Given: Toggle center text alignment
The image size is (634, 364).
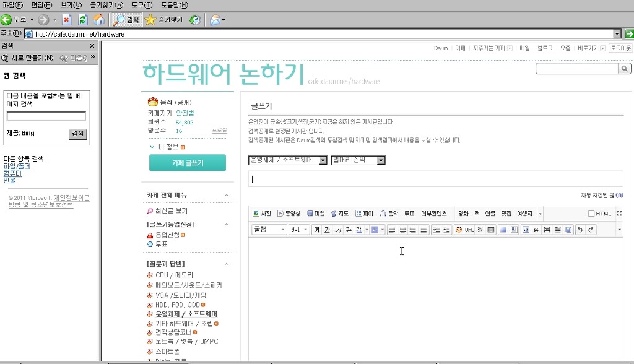Looking at the screenshot, I should pyautogui.click(x=402, y=230).
